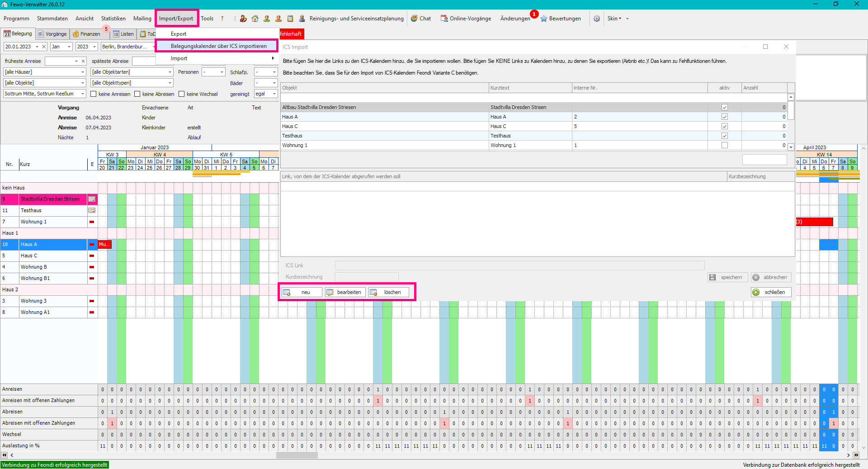Clear the früheste Anreise date field

pos(83,61)
